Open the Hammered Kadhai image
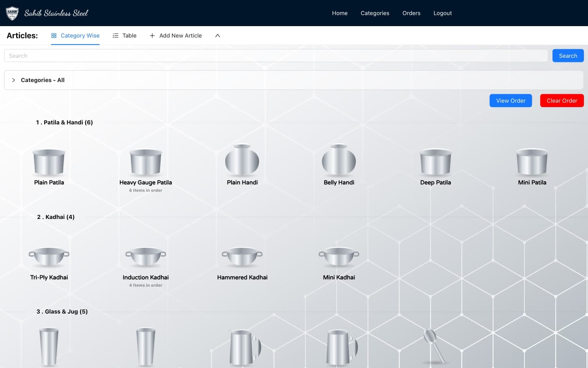 point(242,256)
